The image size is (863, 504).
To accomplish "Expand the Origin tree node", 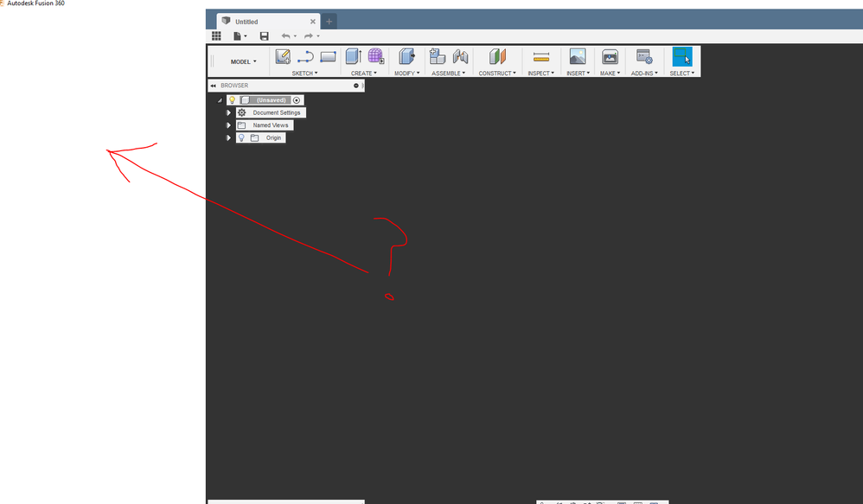I will 228,138.
